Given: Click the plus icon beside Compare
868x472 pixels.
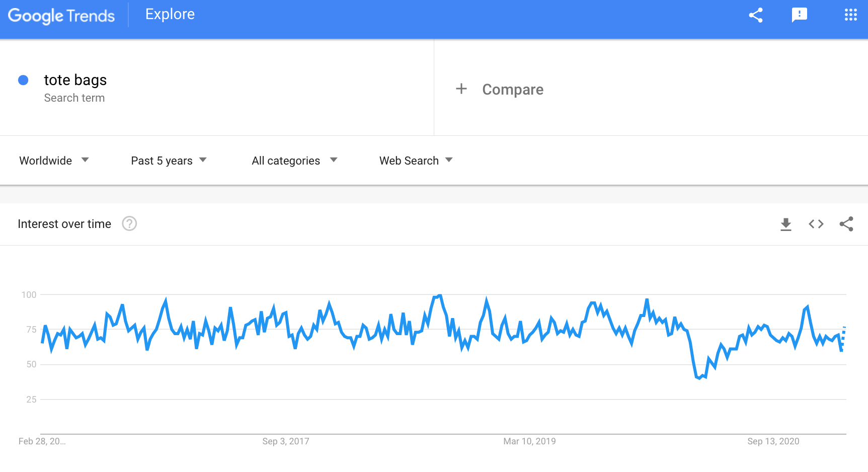Looking at the screenshot, I should [461, 89].
